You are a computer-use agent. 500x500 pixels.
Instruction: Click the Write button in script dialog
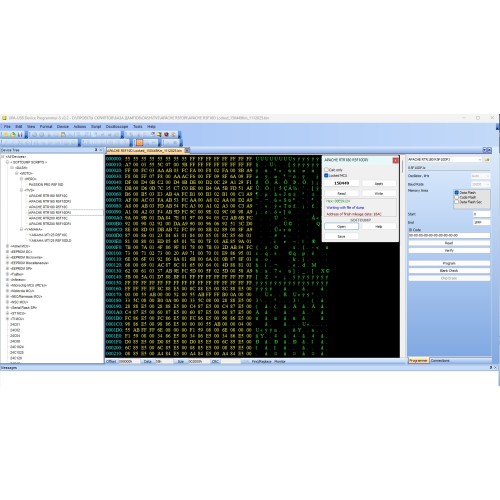coord(379,193)
